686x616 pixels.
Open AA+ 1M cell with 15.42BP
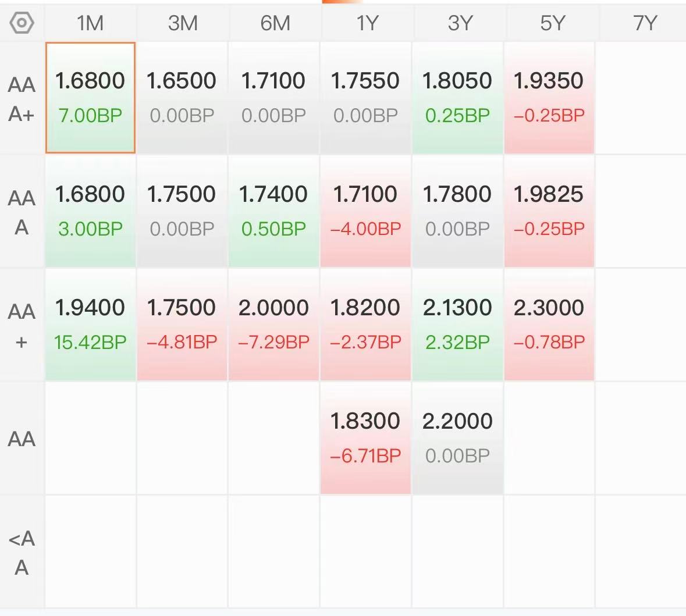[x=90, y=324]
